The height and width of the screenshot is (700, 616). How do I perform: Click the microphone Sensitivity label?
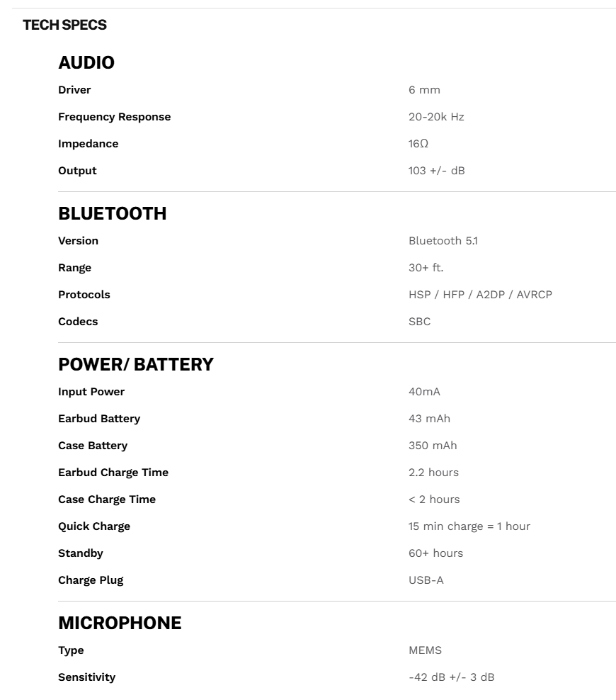(86, 677)
